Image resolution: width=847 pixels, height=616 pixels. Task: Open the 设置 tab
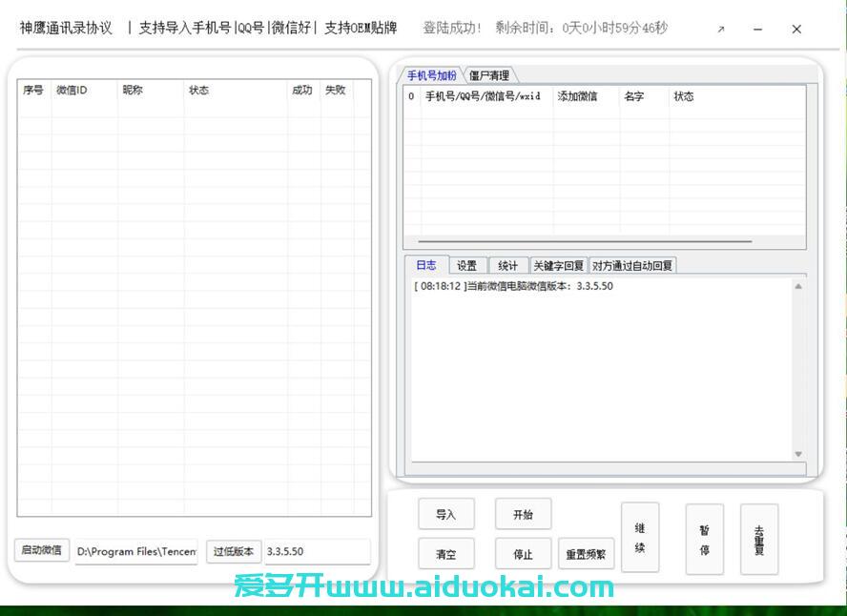click(467, 266)
